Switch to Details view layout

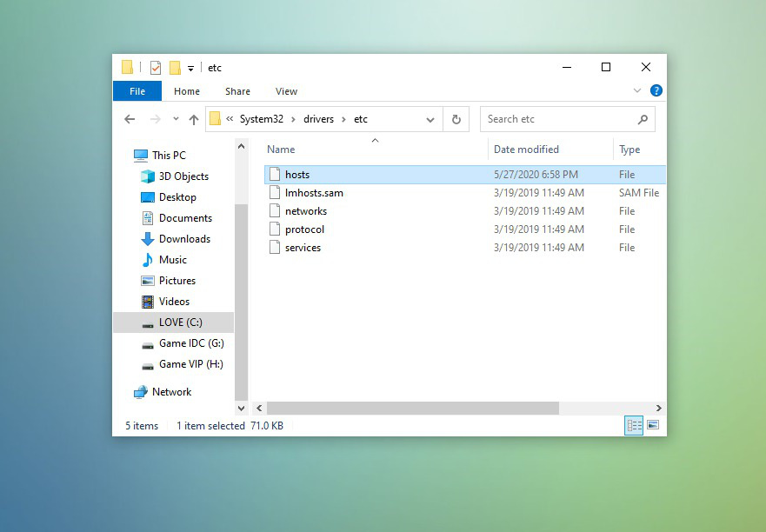pos(634,425)
